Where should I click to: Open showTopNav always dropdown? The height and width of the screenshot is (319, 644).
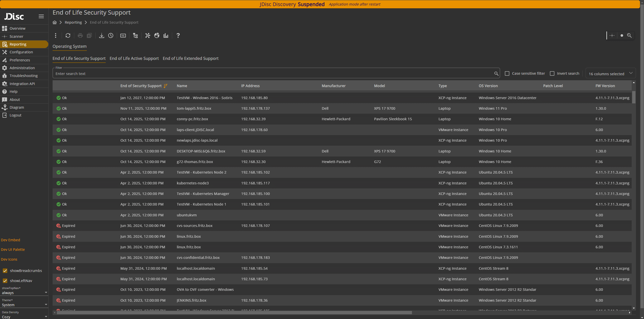(24, 293)
